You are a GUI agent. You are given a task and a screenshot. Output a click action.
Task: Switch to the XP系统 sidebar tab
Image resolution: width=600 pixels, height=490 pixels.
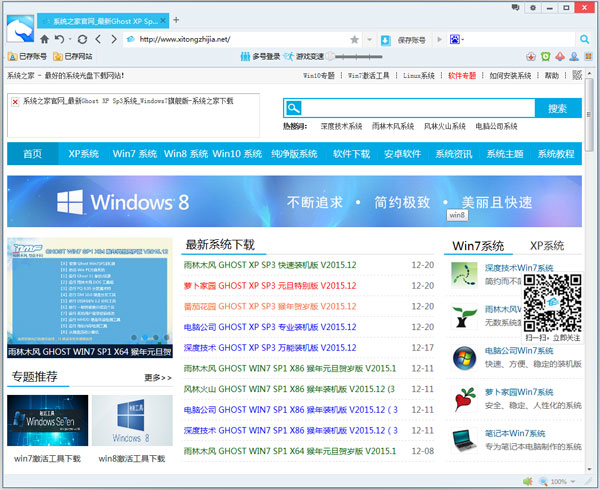point(547,246)
